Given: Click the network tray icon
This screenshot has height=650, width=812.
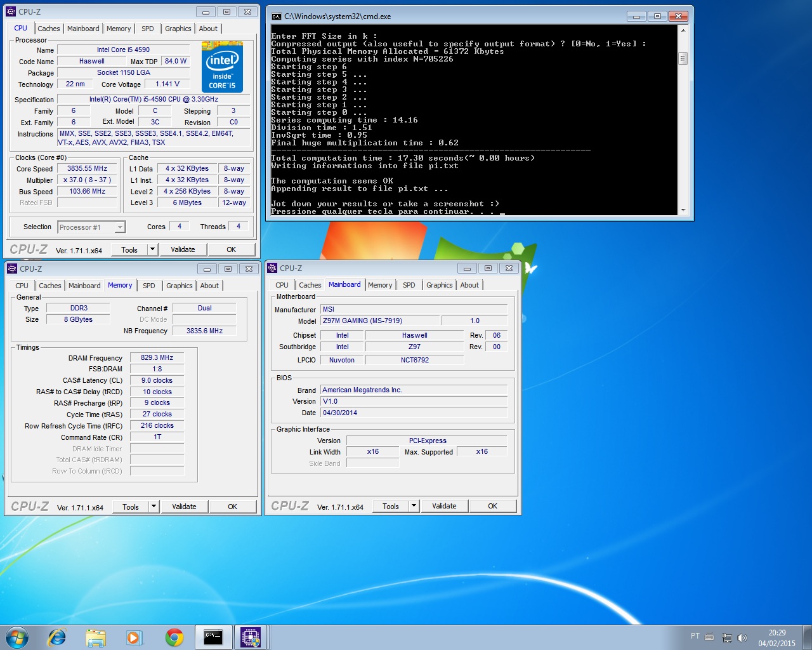Looking at the screenshot, I should [727, 637].
